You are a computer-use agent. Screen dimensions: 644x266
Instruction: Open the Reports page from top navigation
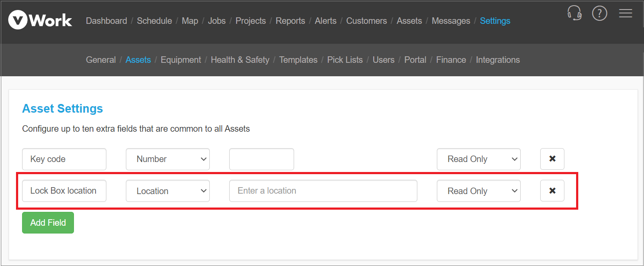click(290, 20)
